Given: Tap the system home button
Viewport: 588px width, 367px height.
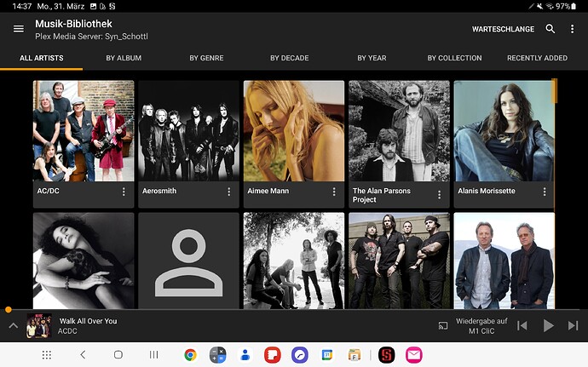Looking at the screenshot, I should [x=118, y=354].
